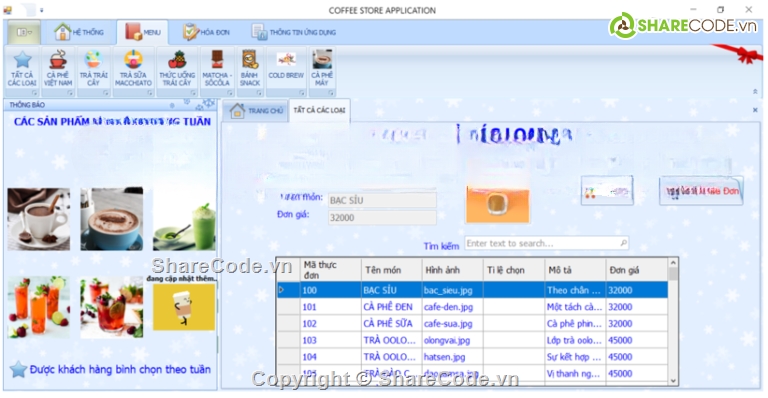The height and width of the screenshot is (398, 768).
Task: Select the CÀ PHÊ ĐEN cell
Action: [x=391, y=307]
